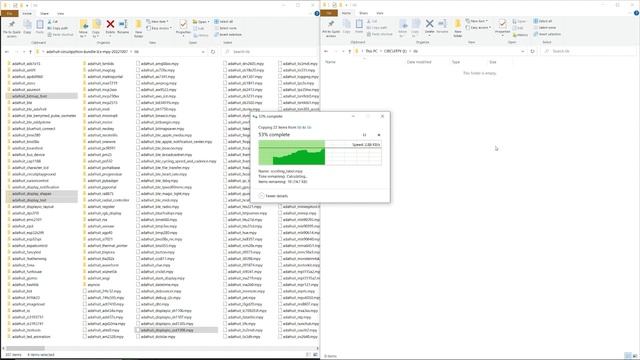Viewport: 640px width, 360px height.
Task: Open New item dropdown in right window
Action: (477, 21)
